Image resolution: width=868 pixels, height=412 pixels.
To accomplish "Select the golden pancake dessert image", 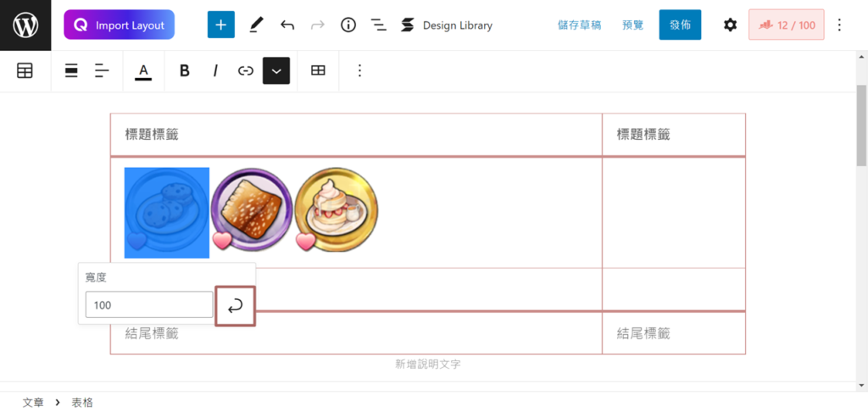I will coord(337,209).
